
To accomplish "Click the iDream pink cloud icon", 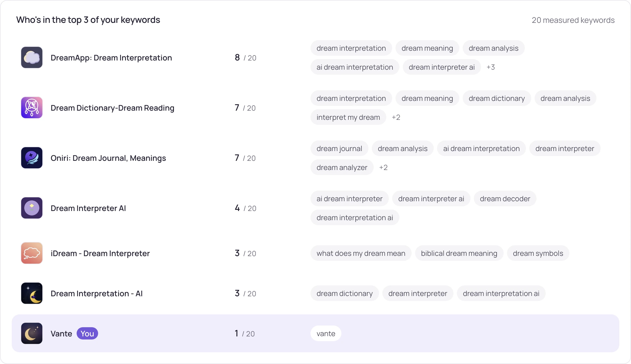I will [32, 253].
